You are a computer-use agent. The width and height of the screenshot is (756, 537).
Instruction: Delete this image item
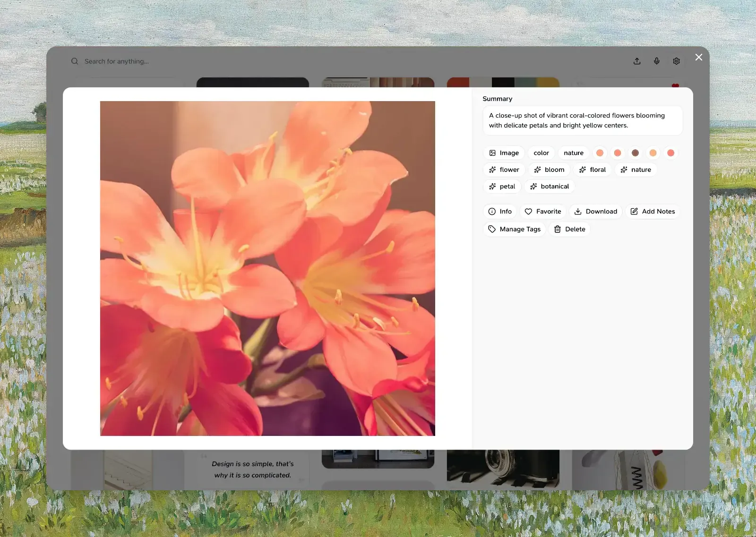click(x=569, y=229)
